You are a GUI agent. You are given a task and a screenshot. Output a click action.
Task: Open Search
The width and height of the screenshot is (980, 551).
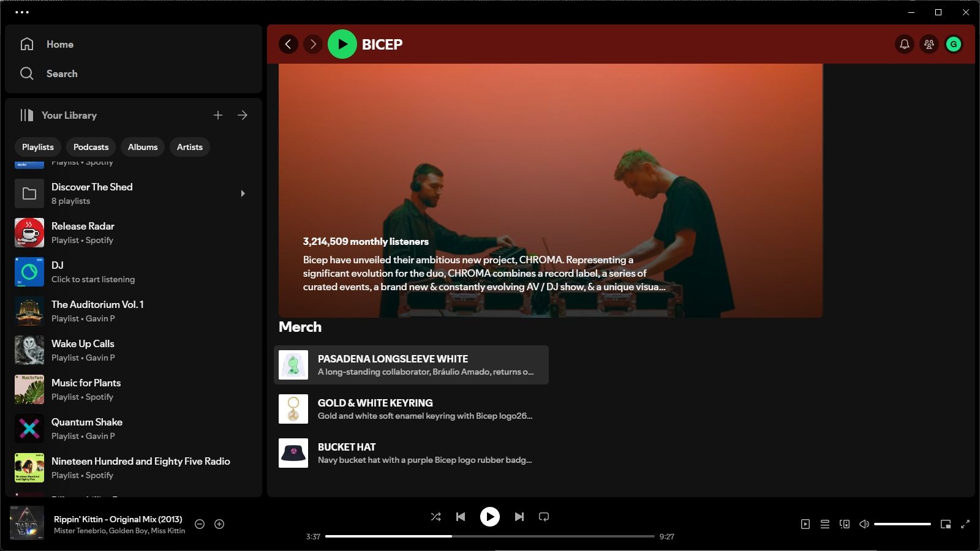pos(49,73)
